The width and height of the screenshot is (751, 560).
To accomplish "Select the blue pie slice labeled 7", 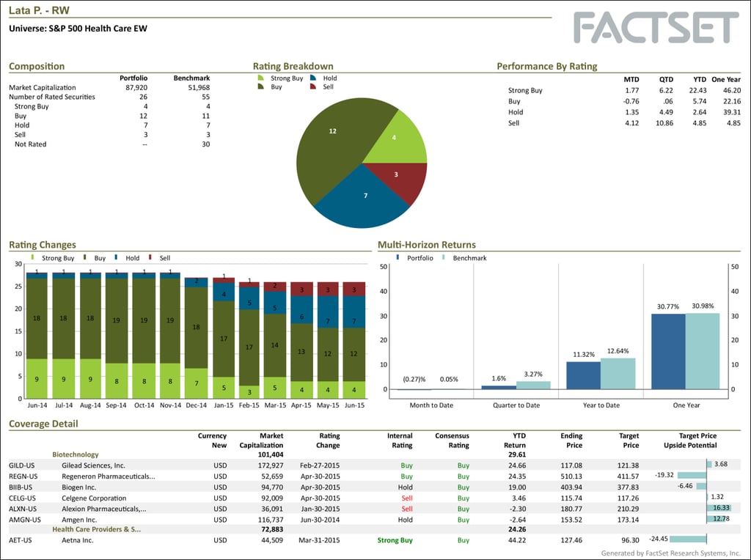I will pos(362,201).
